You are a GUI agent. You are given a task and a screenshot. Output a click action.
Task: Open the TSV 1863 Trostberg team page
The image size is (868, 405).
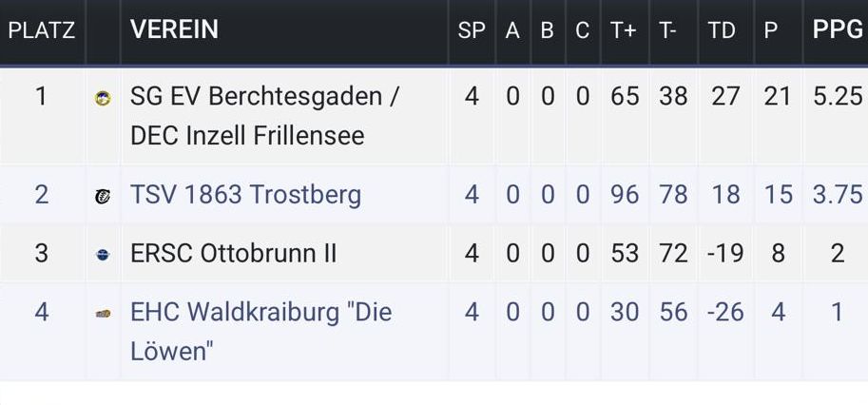click(245, 195)
